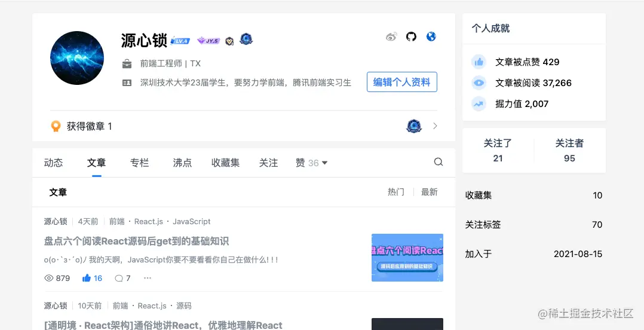Open article 盘点六个阅读React源码后get到的基础知识

[136, 242]
